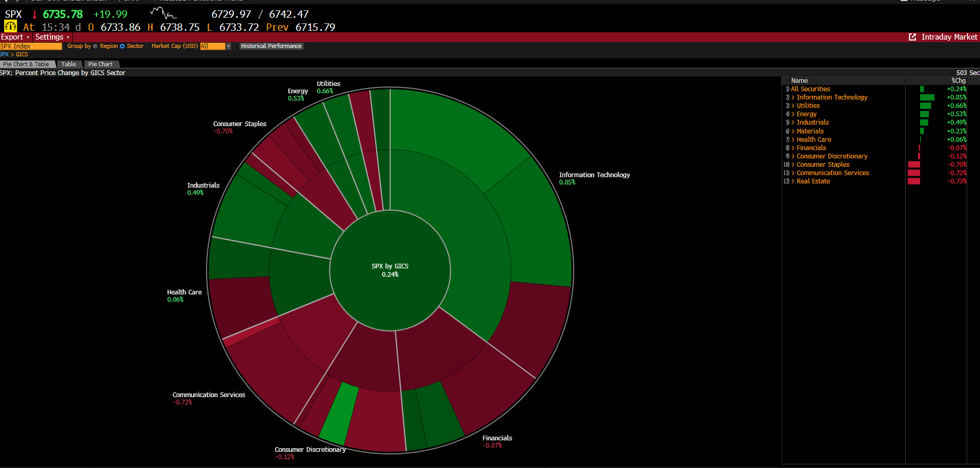Expand the Utilities row in table
Viewport: 980px width, 468px height.
pyautogui.click(x=793, y=106)
